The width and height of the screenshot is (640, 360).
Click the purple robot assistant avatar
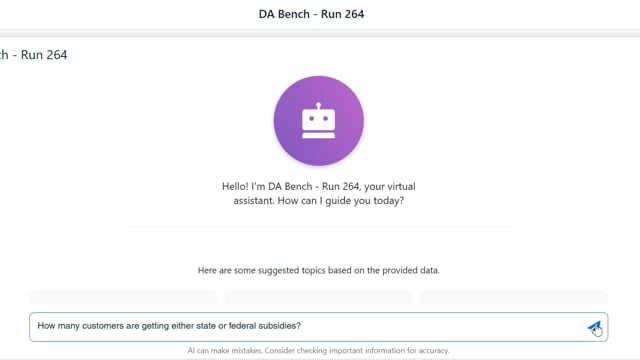pos(318,121)
